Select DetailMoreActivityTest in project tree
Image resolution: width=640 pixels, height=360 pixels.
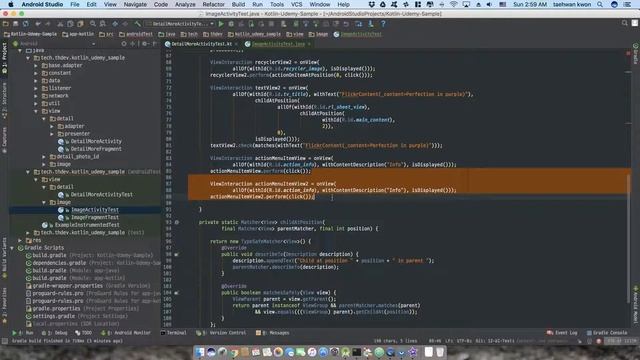(x=101, y=195)
